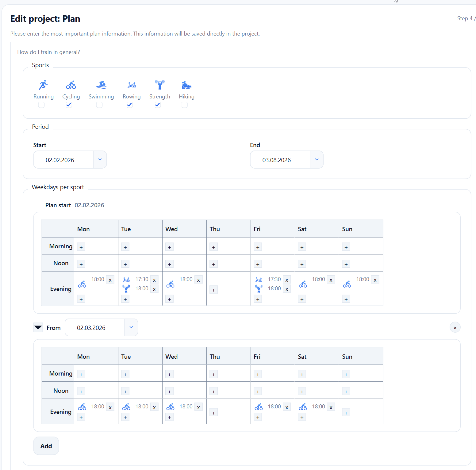Screen dimensions: 476x470
Task: Click the Rowing icon in Sports section
Action: [132, 85]
